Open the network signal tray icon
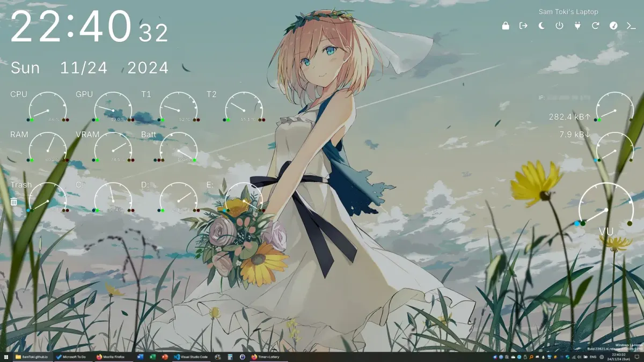Screen dimensions: 644x362 point(574,357)
